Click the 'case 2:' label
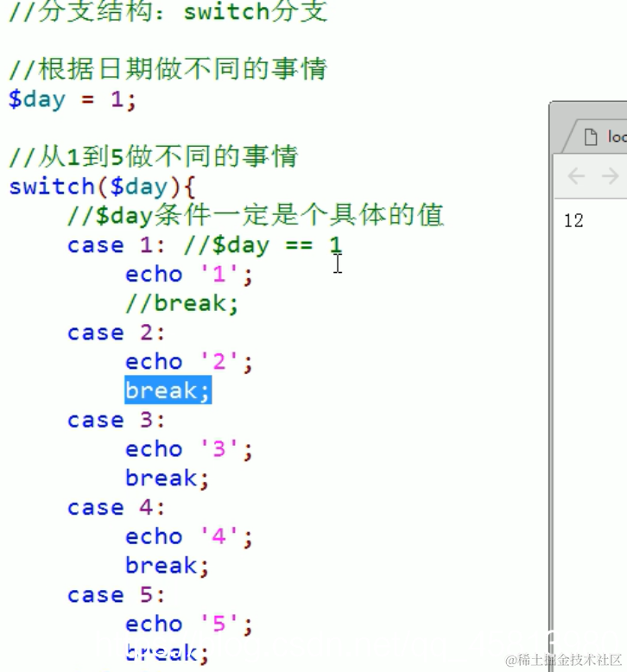Image resolution: width=627 pixels, height=672 pixels. (x=116, y=333)
